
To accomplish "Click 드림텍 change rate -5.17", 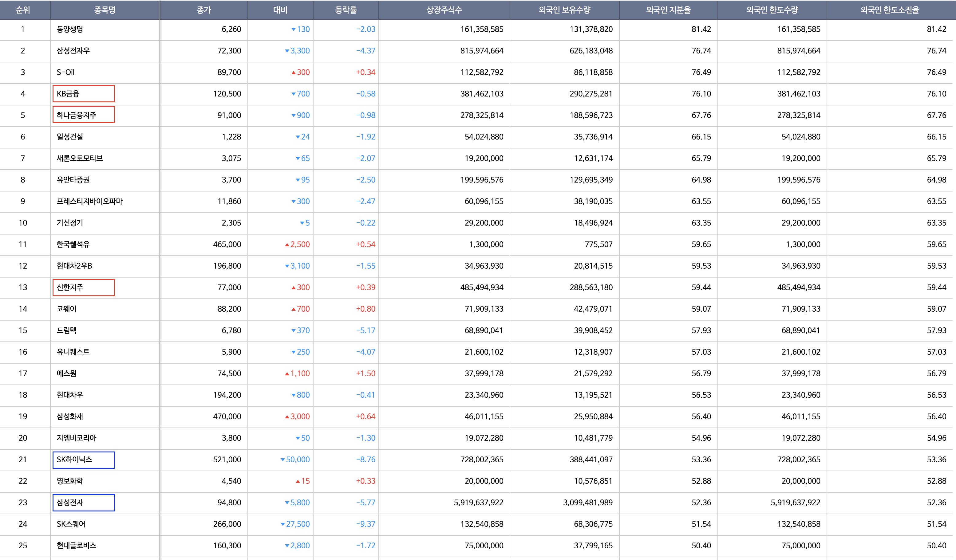I will click(x=365, y=330).
